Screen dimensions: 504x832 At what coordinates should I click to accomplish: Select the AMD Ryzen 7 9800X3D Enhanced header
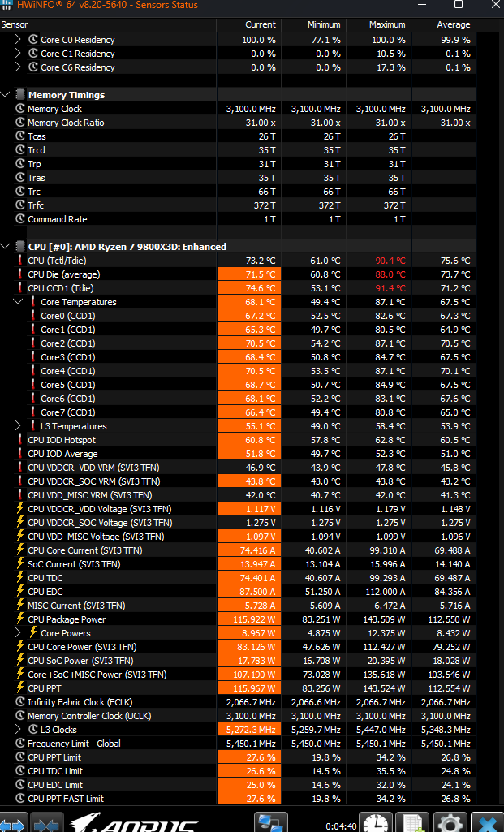(127, 247)
